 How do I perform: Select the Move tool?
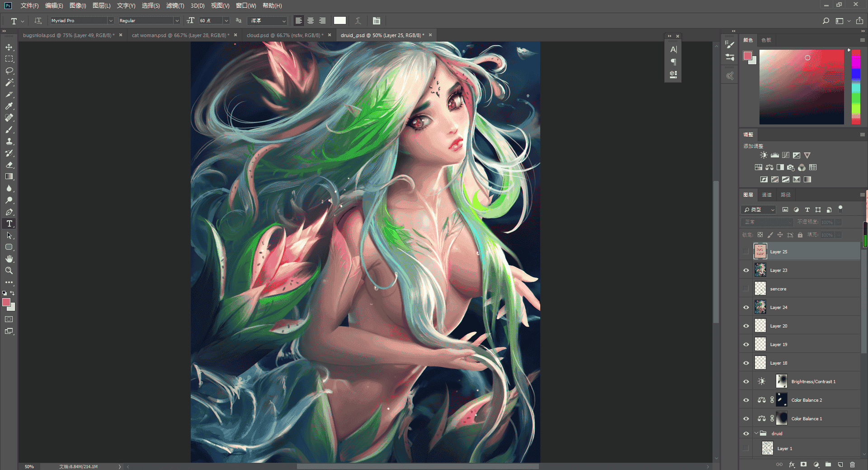pyautogui.click(x=9, y=47)
